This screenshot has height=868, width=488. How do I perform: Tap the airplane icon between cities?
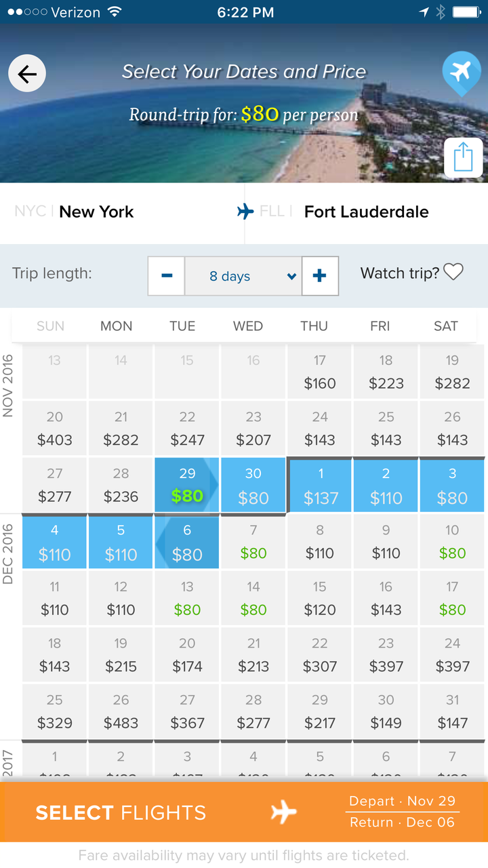(x=245, y=212)
